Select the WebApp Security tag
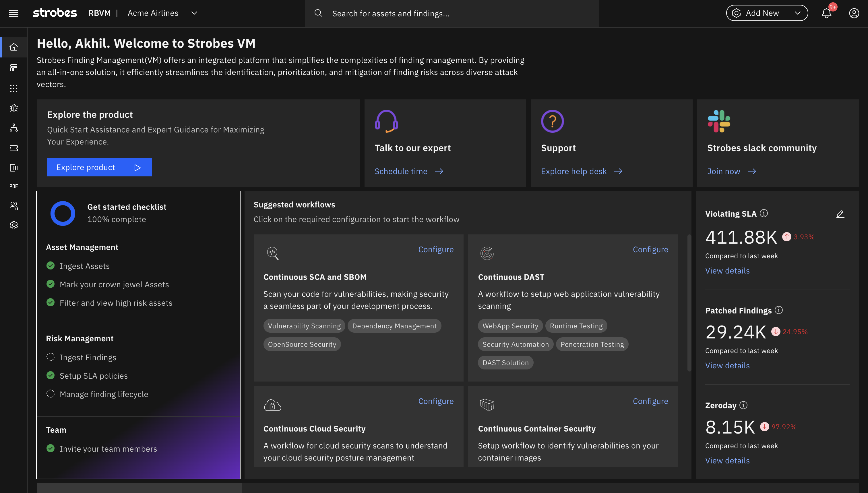Image resolution: width=868 pixels, height=493 pixels. pos(510,326)
